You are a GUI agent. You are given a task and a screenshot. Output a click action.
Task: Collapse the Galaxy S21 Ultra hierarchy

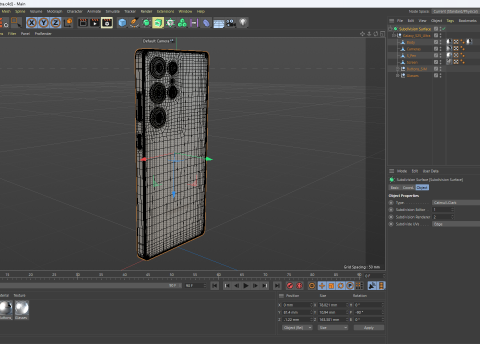click(394, 35)
